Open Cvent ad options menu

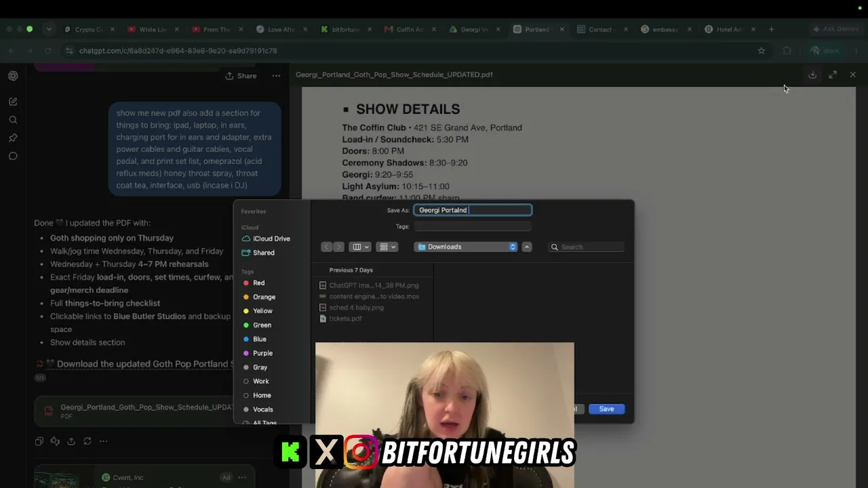click(x=242, y=477)
